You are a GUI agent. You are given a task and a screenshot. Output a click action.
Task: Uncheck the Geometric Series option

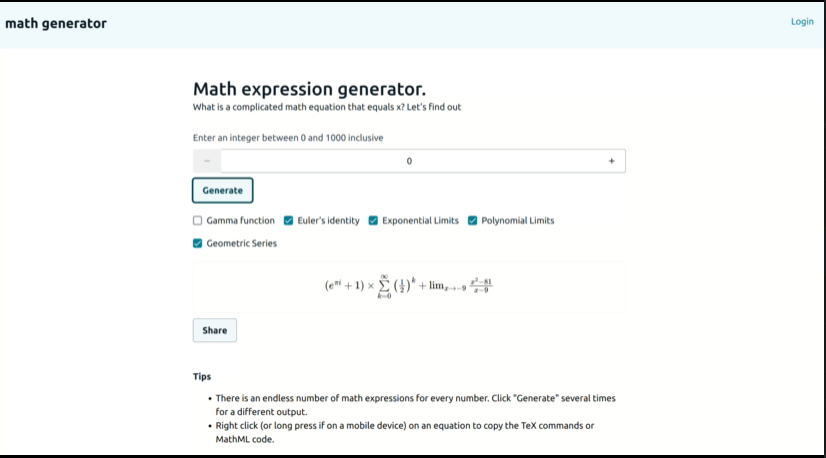coord(198,243)
